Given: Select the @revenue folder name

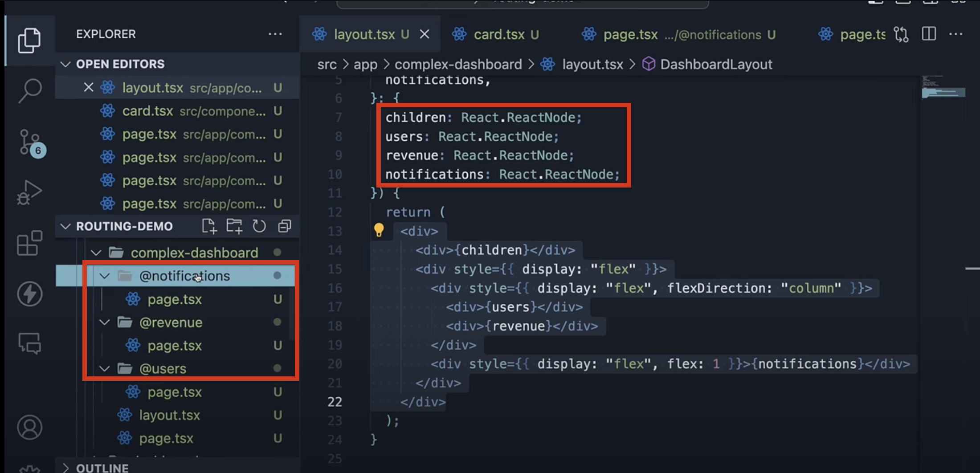Looking at the screenshot, I should point(171,322).
